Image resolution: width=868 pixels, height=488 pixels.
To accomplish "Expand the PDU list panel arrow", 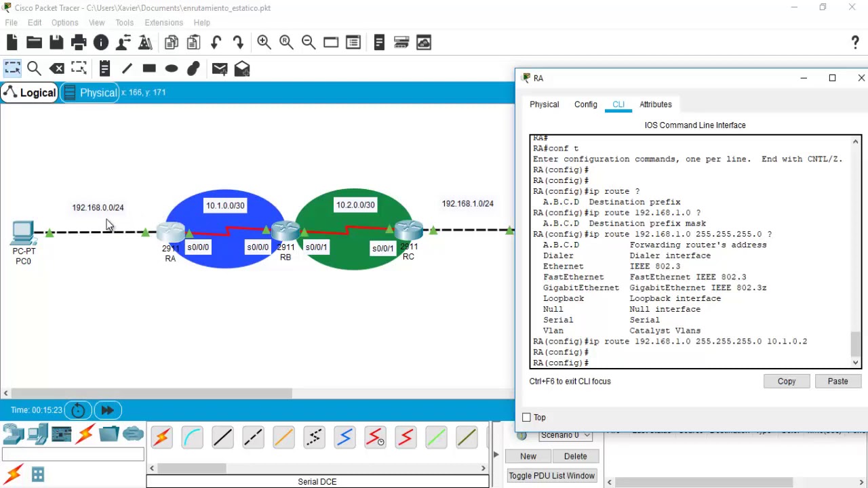I will [496, 455].
